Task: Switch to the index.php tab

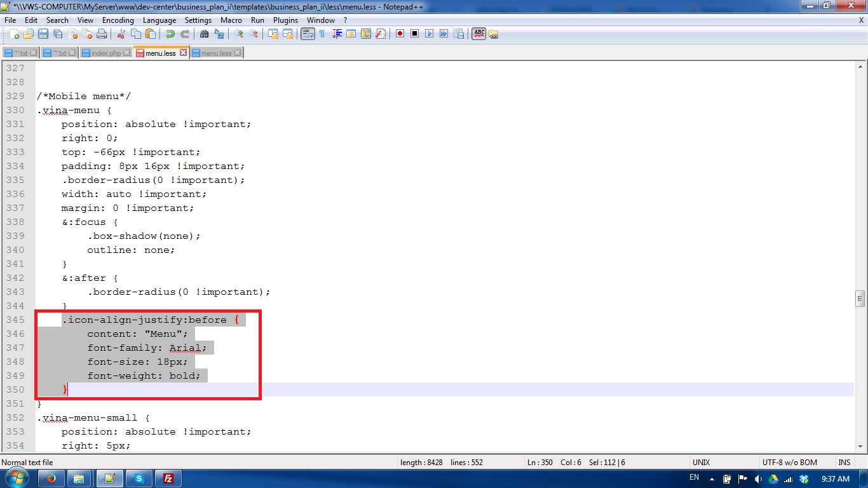Action: click(105, 53)
